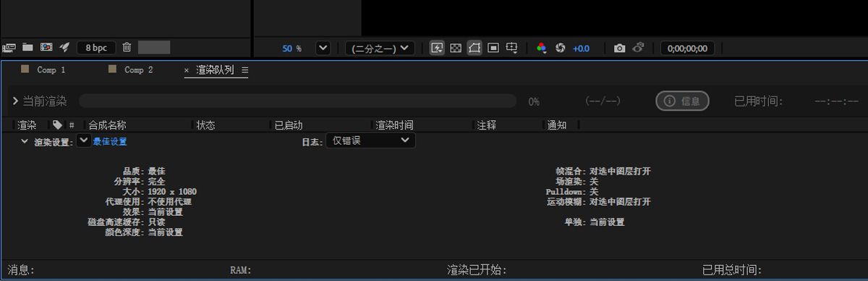
Task: Click the 分辨率: 完全 setting text
Action: point(140,182)
